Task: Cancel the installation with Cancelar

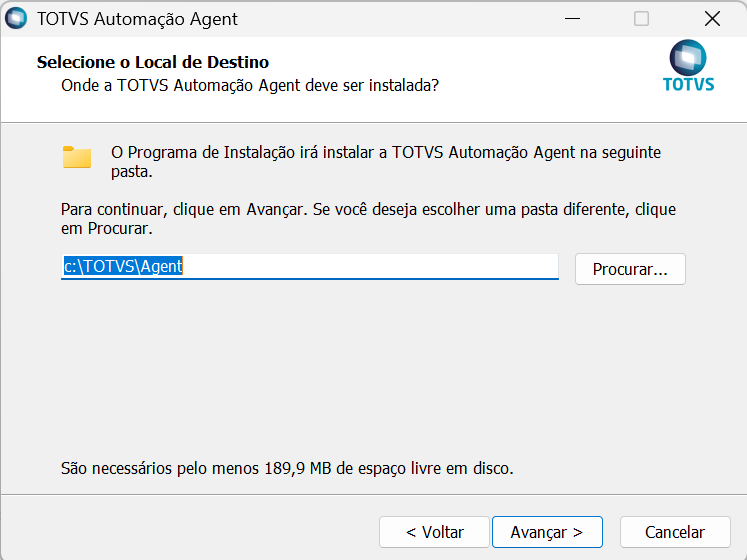Action: point(675,532)
